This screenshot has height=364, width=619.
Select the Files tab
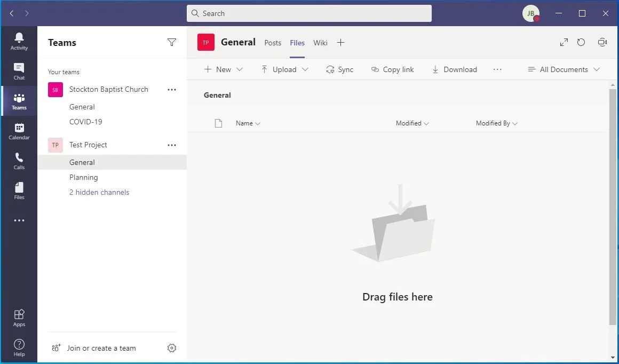(x=297, y=43)
